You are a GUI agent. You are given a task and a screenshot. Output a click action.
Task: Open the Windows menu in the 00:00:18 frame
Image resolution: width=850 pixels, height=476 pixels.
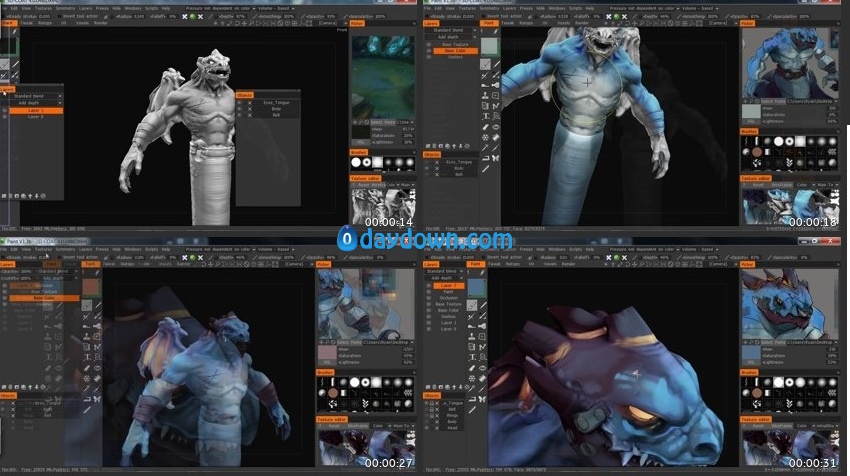pyautogui.click(x=556, y=9)
